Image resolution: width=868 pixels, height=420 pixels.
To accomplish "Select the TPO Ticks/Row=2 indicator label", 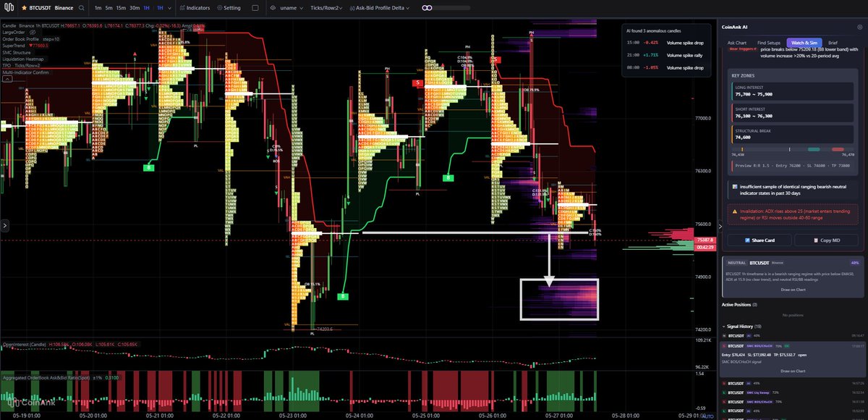I will (20, 65).
